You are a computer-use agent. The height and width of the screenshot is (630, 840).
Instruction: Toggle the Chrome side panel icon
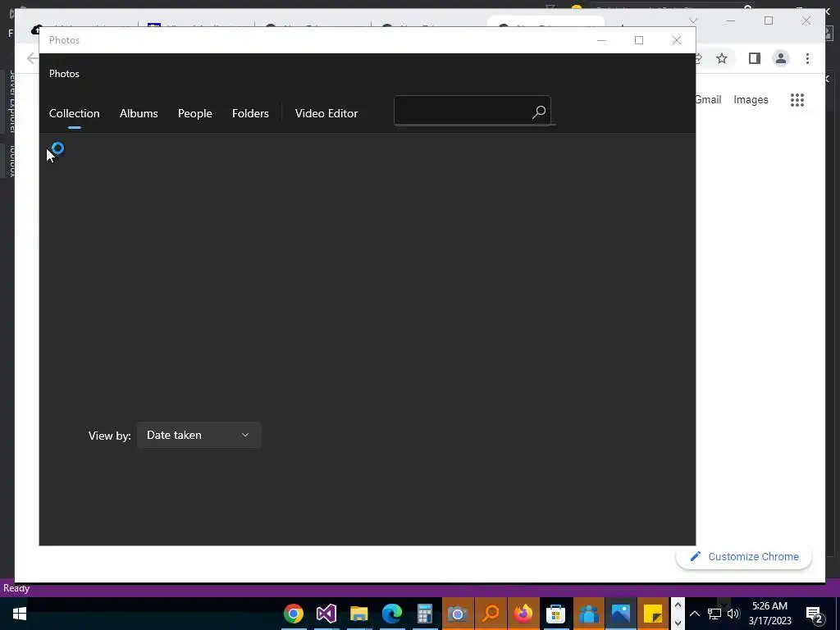(x=755, y=58)
